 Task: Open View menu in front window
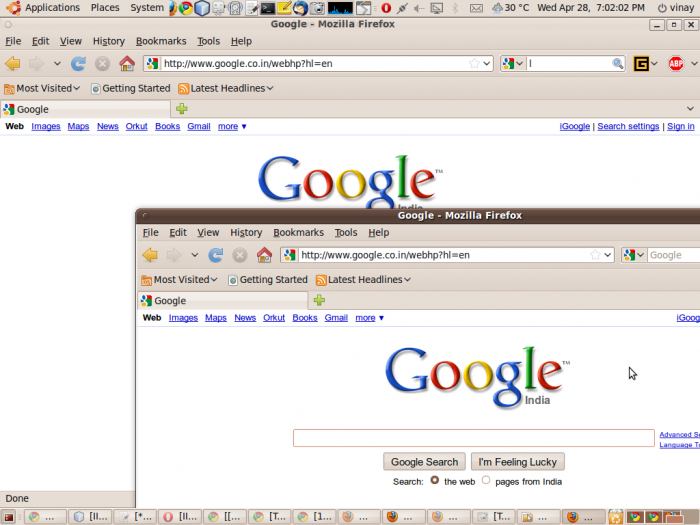208,233
